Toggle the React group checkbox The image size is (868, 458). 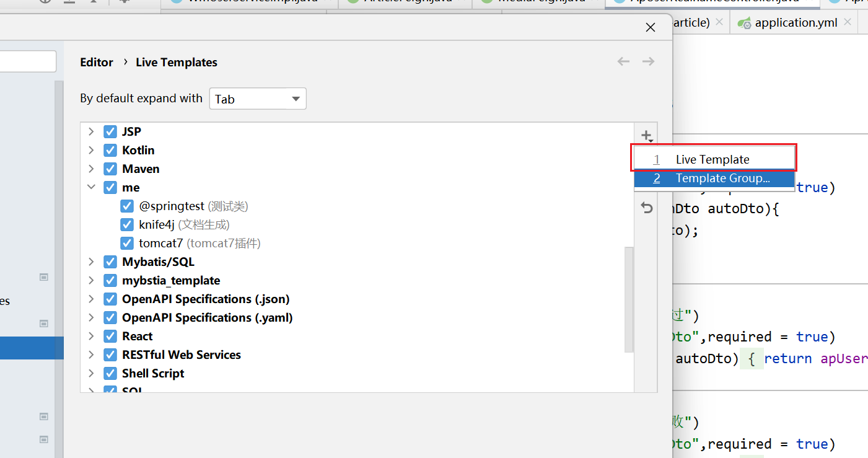pyautogui.click(x=110, y=336)
